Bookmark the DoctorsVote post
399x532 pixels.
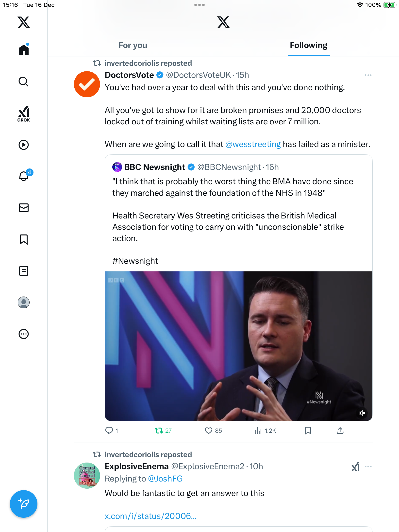pos(308,431)
